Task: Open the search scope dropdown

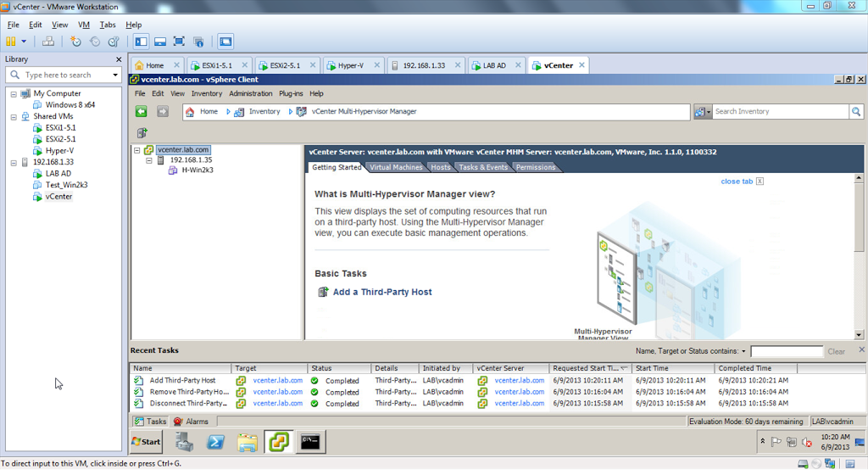Action: pos(703,112)
